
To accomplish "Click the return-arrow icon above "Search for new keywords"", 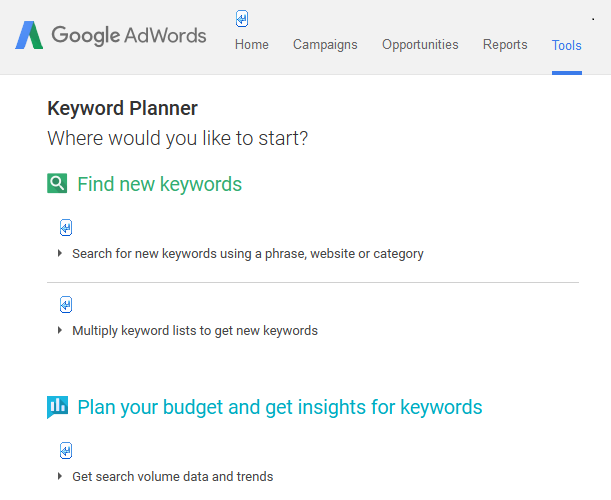I will click(66, 228).
